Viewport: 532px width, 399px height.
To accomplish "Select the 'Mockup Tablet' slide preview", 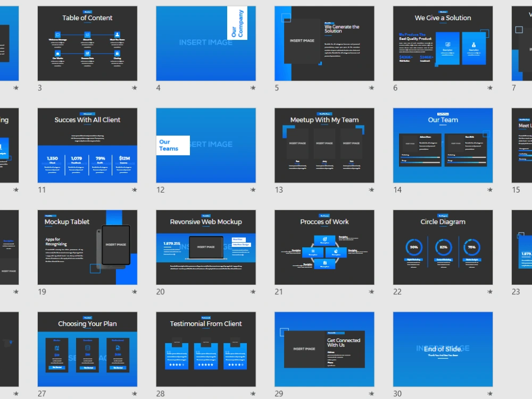I will (87, 247).
